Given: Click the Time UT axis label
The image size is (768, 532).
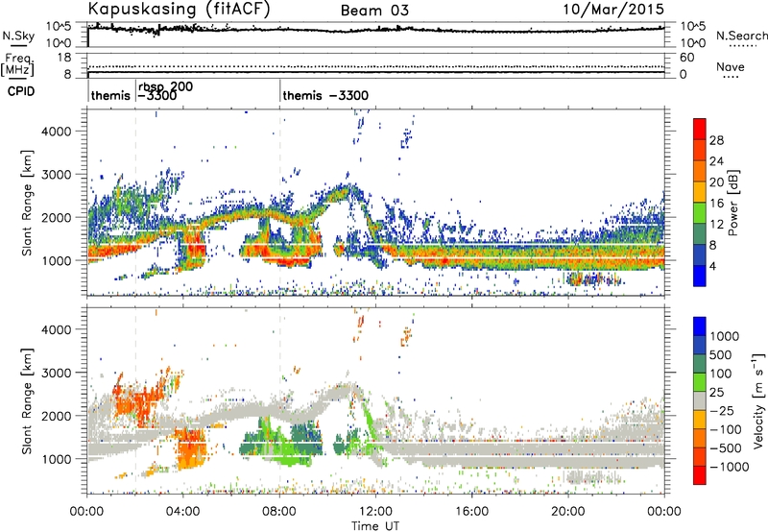Looking at the screenshot, I should (375, 526).
